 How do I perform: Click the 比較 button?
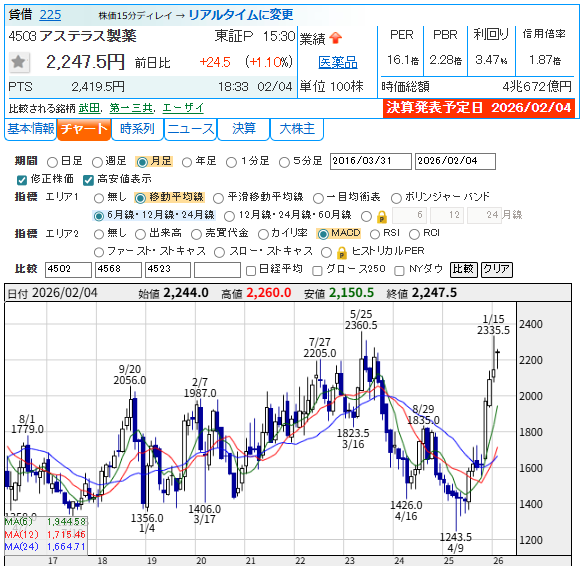click(464, 269)
